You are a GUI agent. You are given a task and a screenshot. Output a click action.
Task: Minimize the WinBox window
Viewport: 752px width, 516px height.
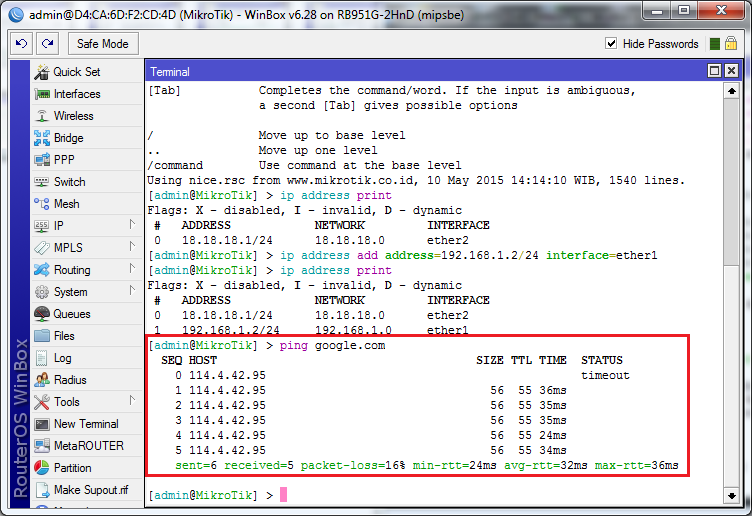[657, 12]
